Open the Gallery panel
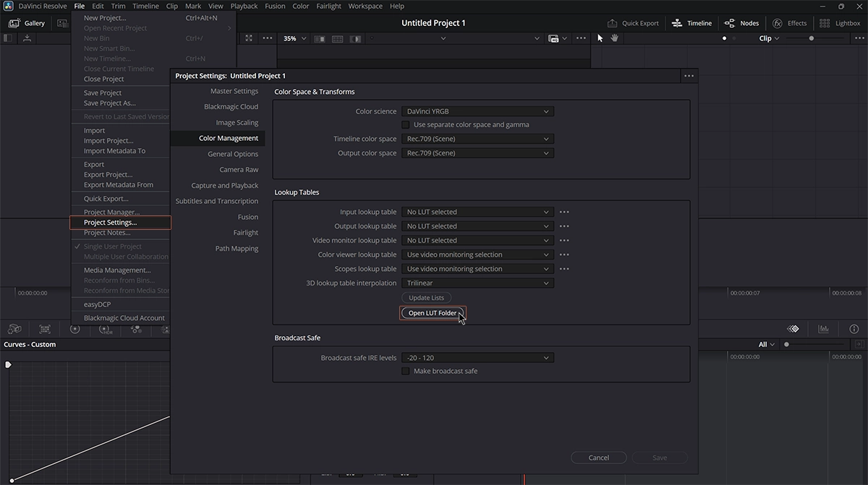 click(27, 23)
